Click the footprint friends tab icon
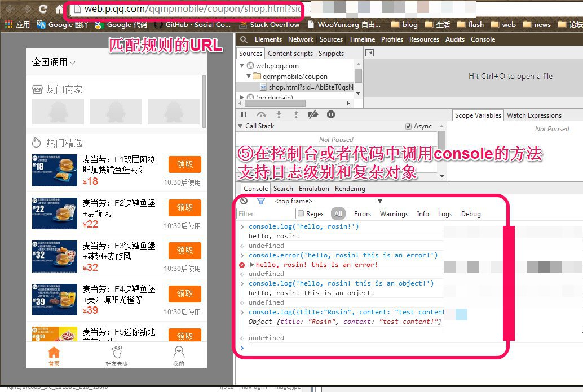Viewport: 583px width, 392px height. [117, 356]
